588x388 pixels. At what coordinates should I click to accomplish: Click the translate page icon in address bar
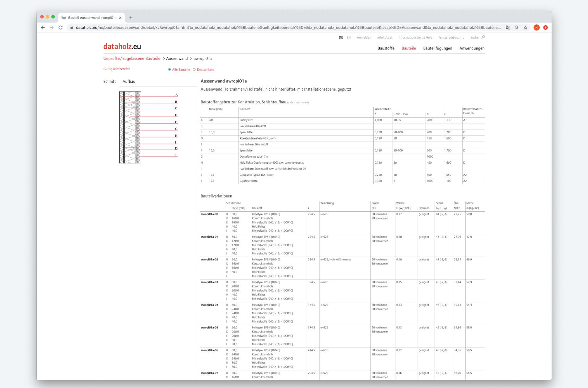pyautogui.click(x=508, y=28)
